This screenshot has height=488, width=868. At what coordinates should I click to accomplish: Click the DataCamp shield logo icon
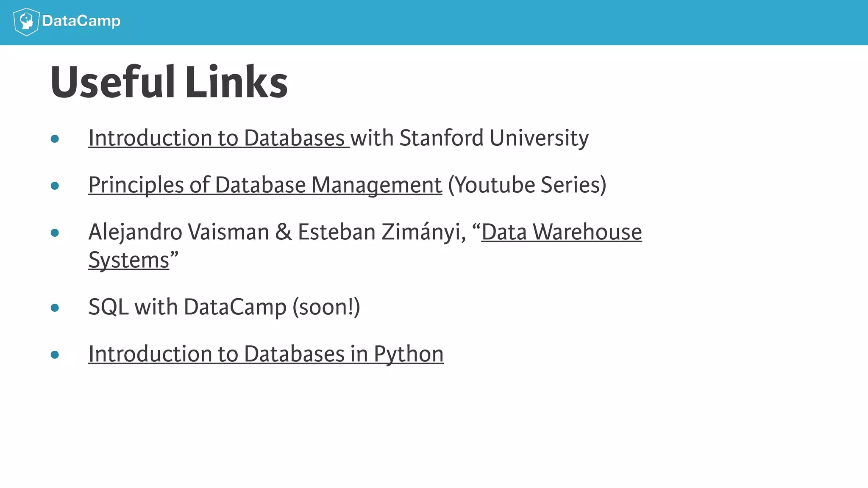[26, 22]
